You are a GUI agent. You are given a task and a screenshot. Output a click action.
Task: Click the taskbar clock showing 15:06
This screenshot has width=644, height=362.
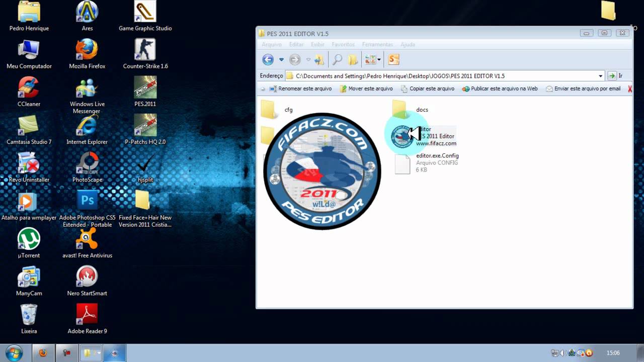[613, 353]
